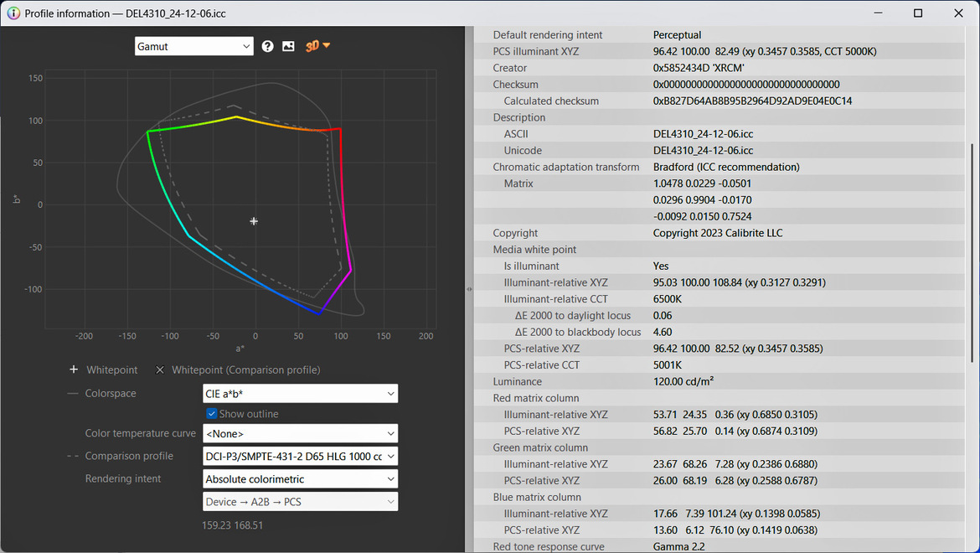The height and width of the screenshot is (553, 980).
Task: Click Luminance value 120.00 cd/m²
Action: 683,382
